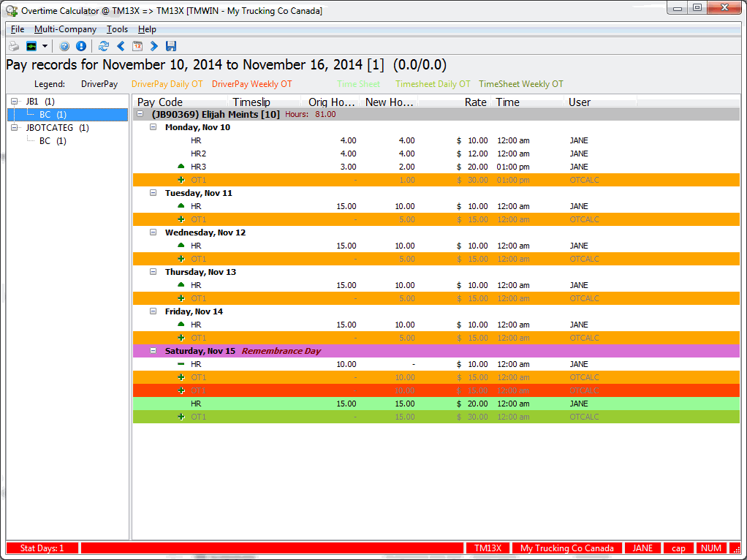Click the Rate column header
747x560 pixels.
[x=475, y=102]
